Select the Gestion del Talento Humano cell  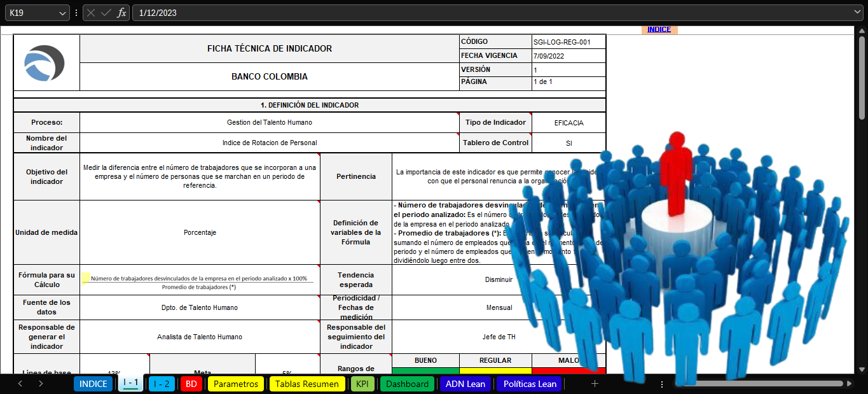270,123
